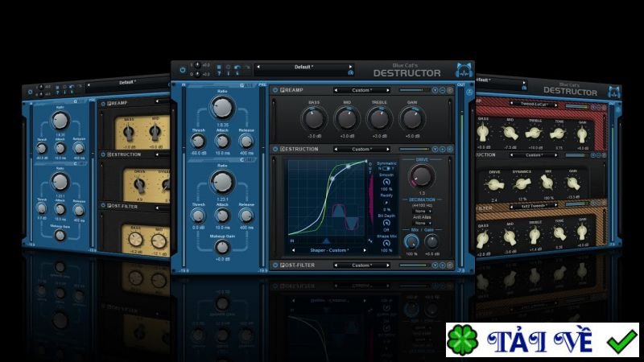The height and width of the screenshot is (362, 644).
Task: Click the redo arrow in the center toolbar
Action: coord(247,68)
